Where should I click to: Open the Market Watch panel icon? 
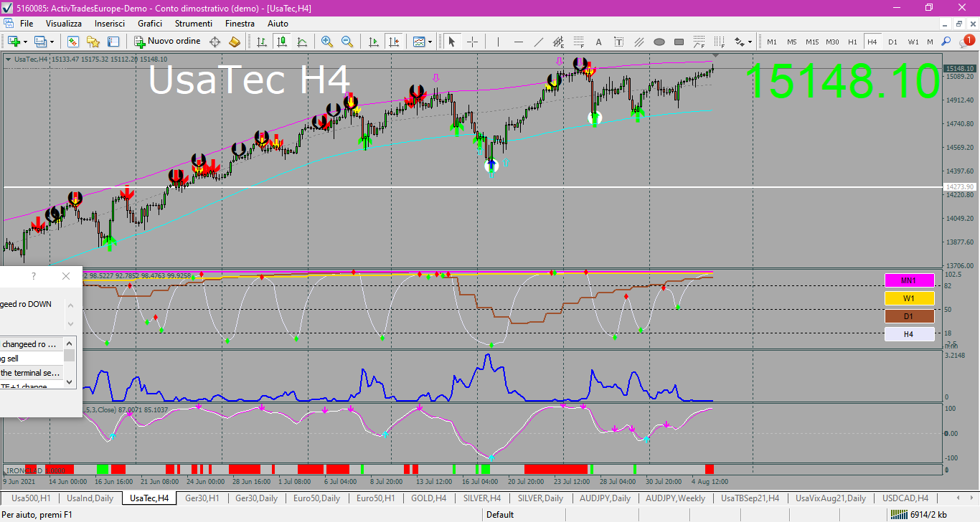click(72, 42)
